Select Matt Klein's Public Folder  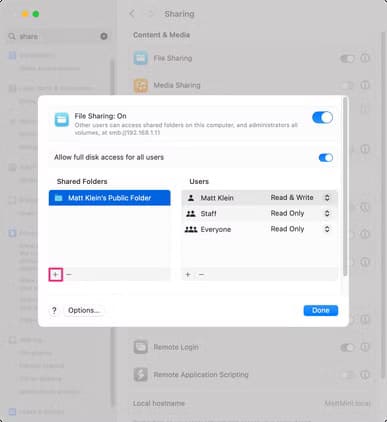pyautogui.click(x=109, y=198)
